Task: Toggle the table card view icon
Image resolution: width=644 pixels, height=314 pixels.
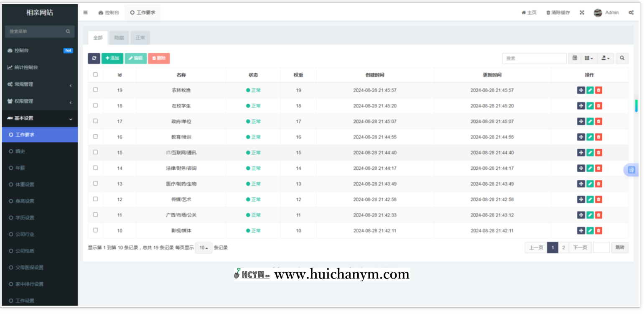Action: click(575, 59)
